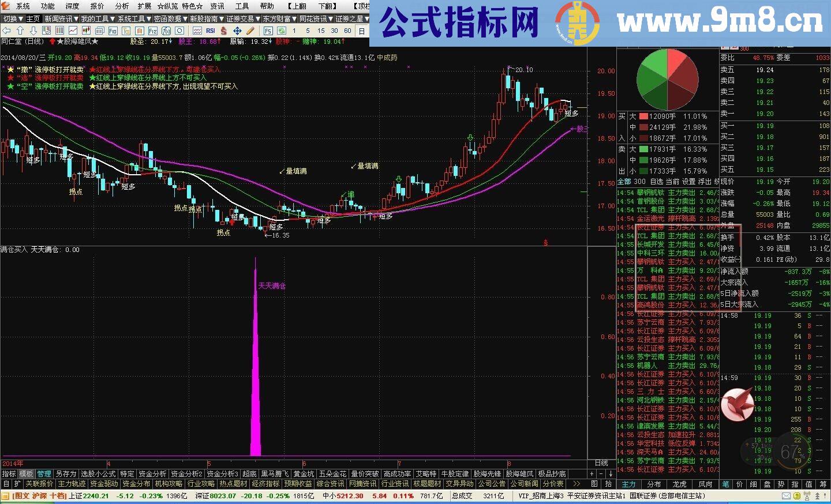Click 设置 in the quote panel

tap(690, 181)
